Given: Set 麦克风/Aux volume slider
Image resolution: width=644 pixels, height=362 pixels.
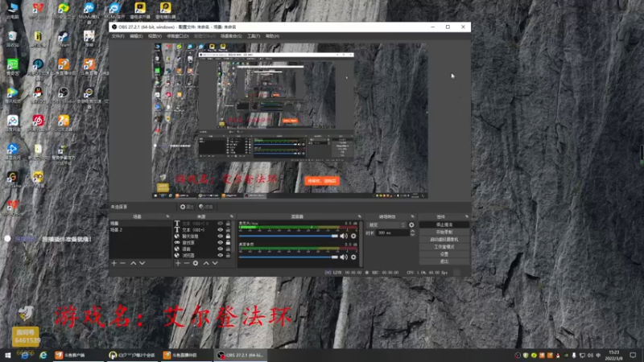Looking at the screenshot, I should tap(288, 236).
